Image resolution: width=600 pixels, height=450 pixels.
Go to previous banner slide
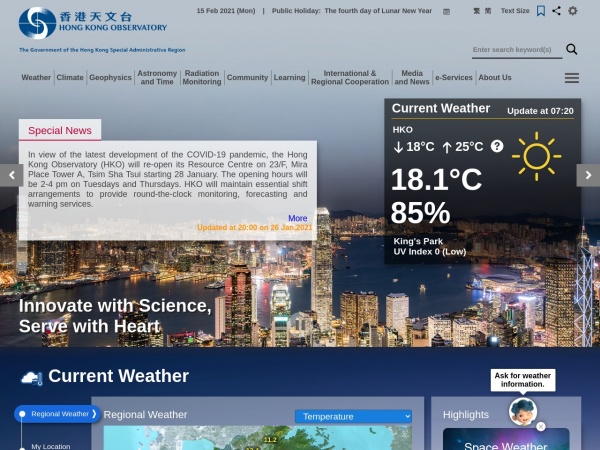pyautogui.click(x=11, y=175)
